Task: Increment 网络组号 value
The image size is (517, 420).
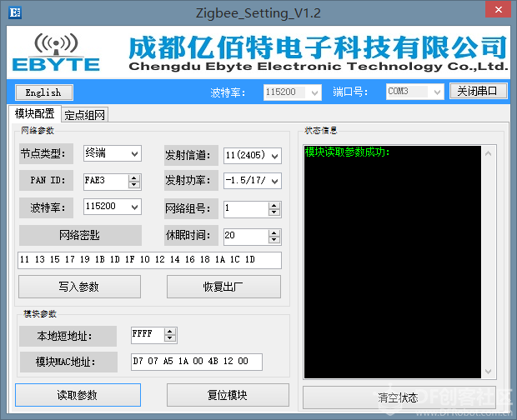Action: click(x=274, y=206)
